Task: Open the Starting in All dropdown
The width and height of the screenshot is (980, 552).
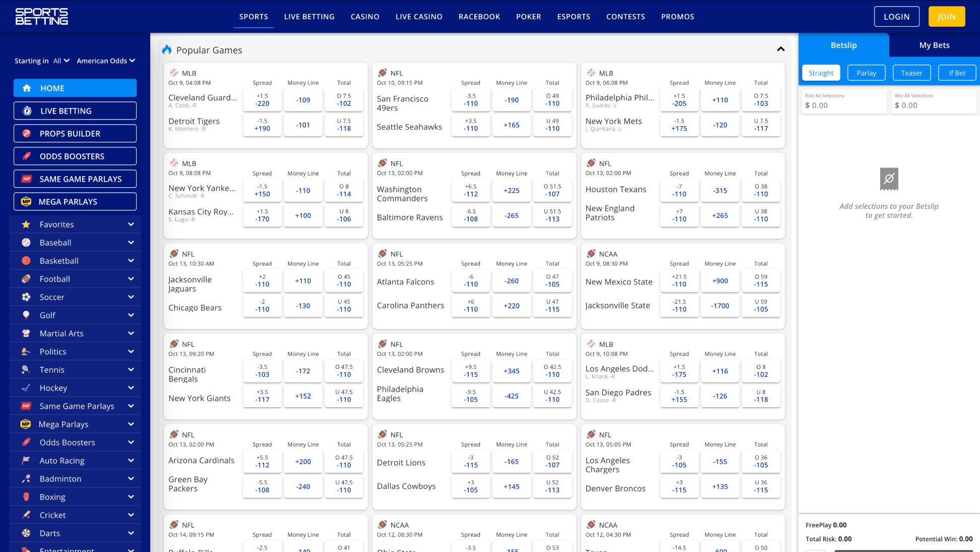Action: tap(61, 61)
